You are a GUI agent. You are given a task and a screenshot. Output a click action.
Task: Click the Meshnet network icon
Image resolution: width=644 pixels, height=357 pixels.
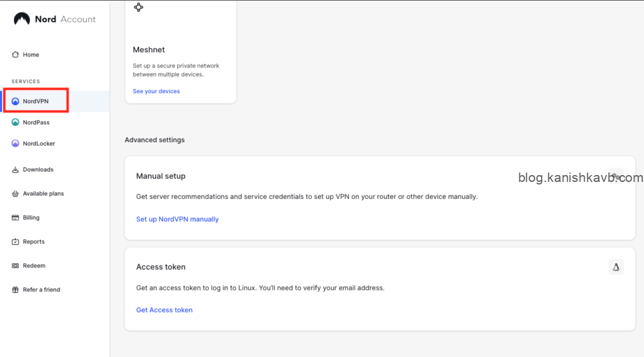(x=138, y=8)
